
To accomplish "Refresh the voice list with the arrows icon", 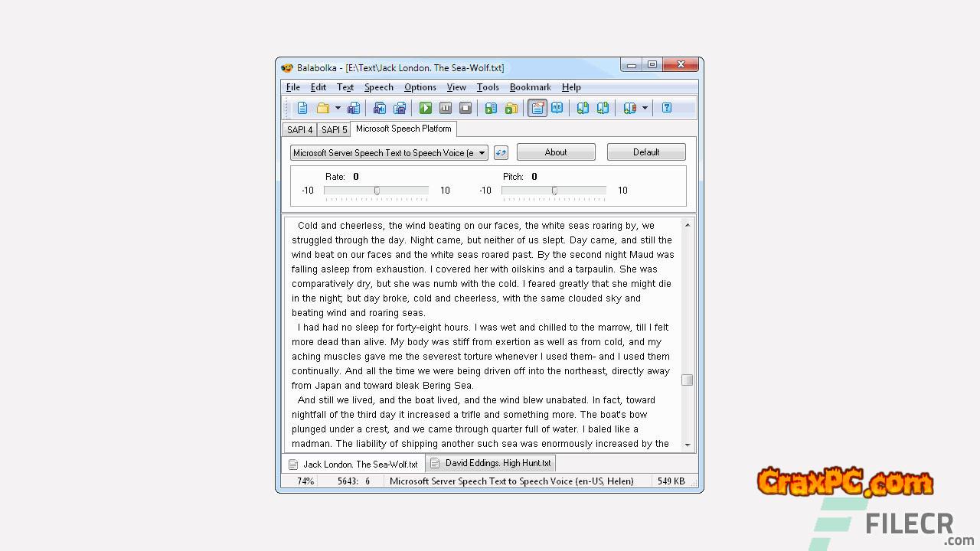I will [x=501, y=153].
